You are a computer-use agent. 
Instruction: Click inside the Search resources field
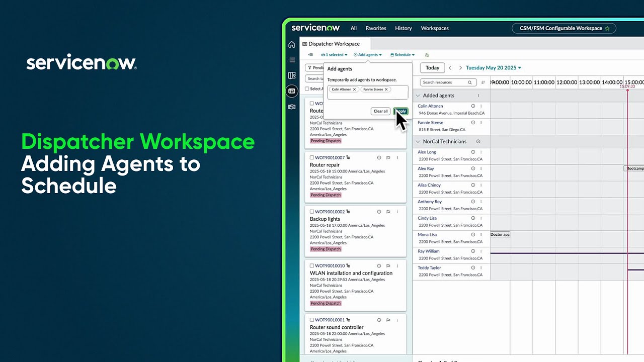coord(447,82)
